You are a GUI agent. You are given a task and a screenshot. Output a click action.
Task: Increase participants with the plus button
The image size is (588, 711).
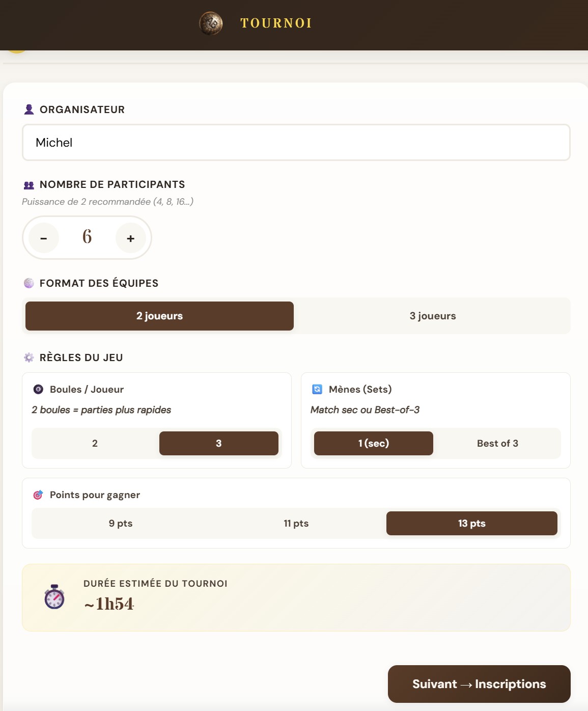pos(131,238)
